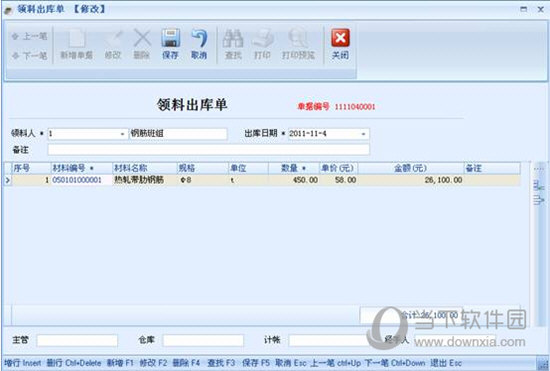The height and width of the screenshot is (371, 550).
Task: Click the 打印 printer icon
Action: [262, 44]
